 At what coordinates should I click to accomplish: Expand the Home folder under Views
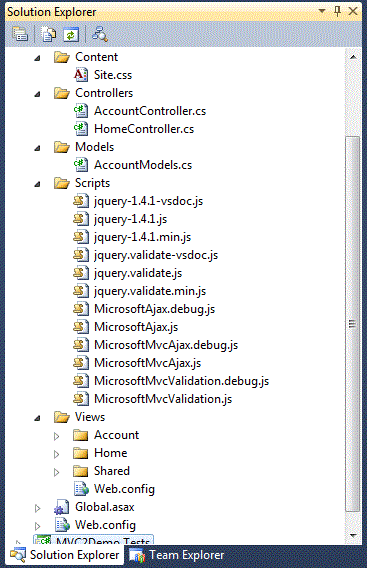coord(57,454)
